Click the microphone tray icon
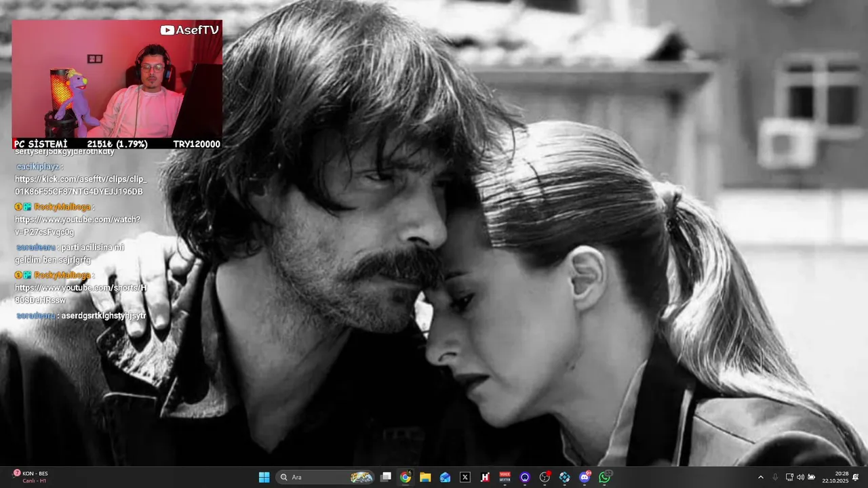868x488 pixels. point(775,477)
